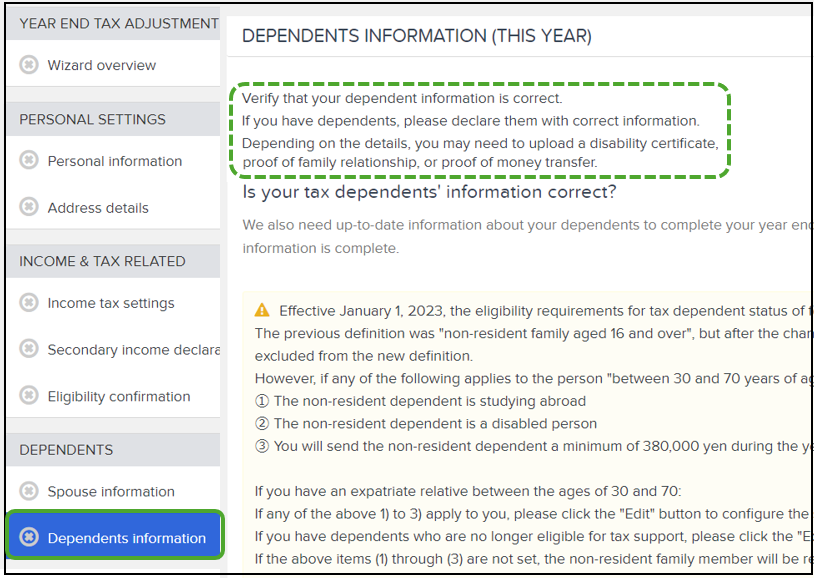Select the Dependents information menu item
814x578 pixels.
[115, 535]
